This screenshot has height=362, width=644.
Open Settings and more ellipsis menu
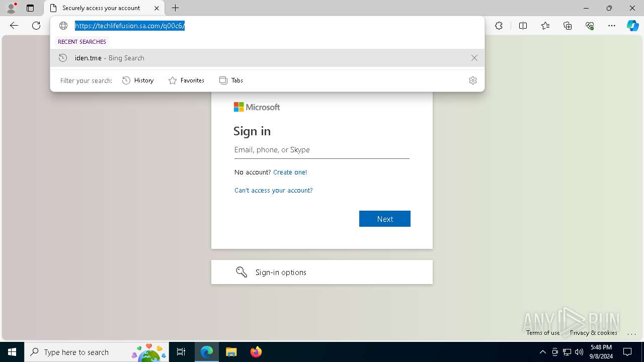612,26
